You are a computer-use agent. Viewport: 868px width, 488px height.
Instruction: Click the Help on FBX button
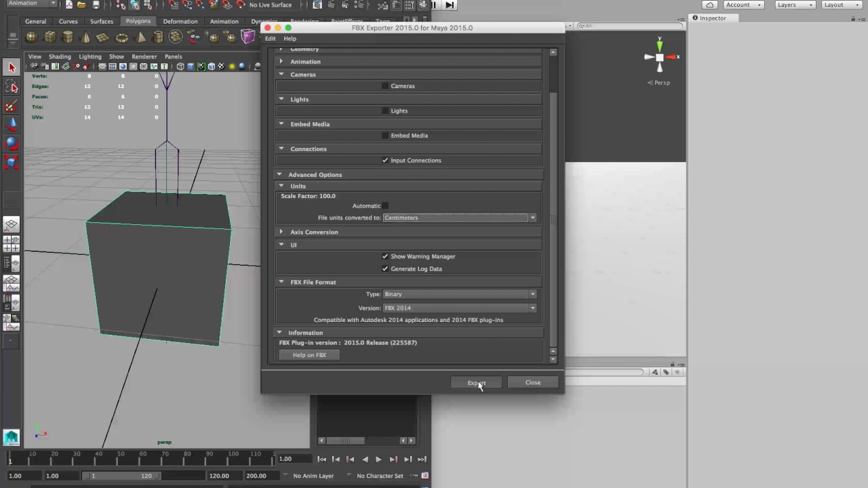pos(309,355)
